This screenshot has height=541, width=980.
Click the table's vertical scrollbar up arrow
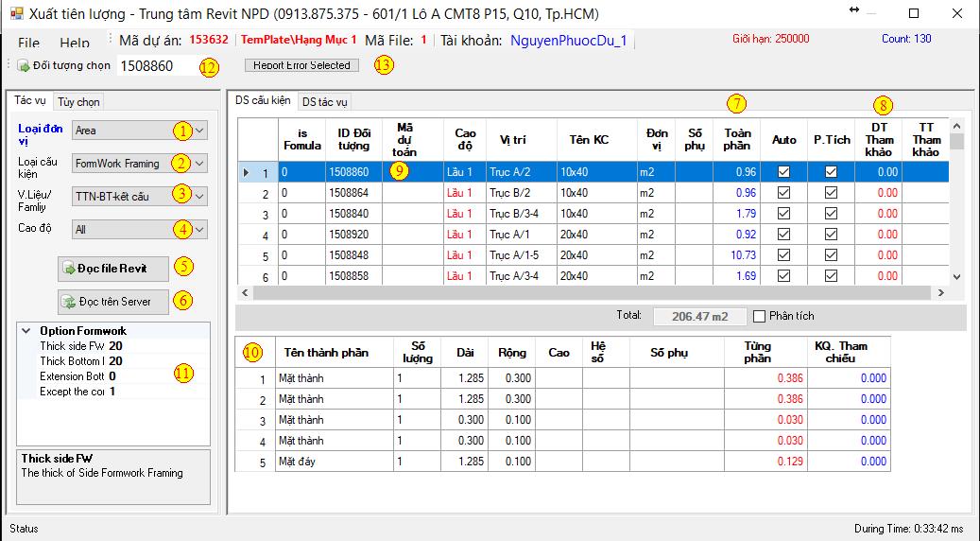click(x=956, y=126)
